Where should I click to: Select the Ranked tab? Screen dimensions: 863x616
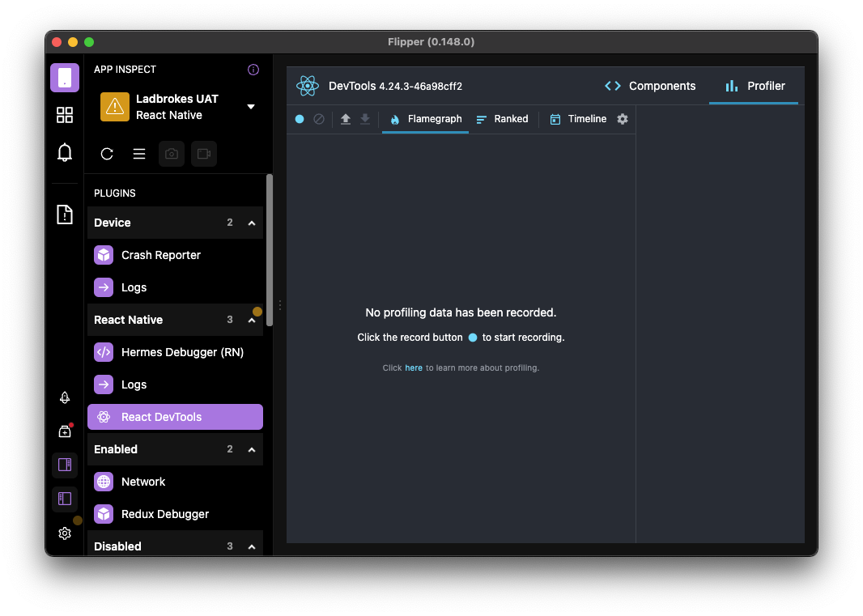pyautogui.click(x=502, y=119)
